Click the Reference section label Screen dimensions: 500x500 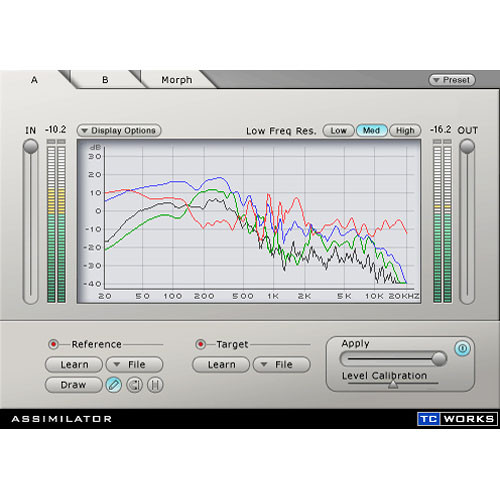click(x=97, y=344)
